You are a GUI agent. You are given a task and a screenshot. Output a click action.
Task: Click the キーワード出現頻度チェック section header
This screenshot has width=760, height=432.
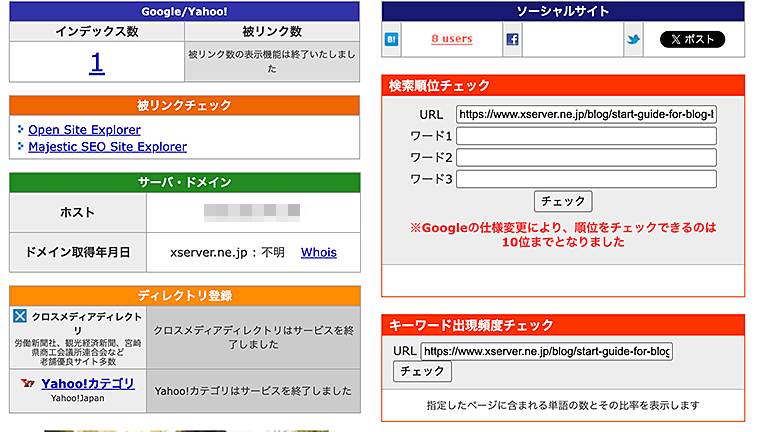[x=563, y=325]
